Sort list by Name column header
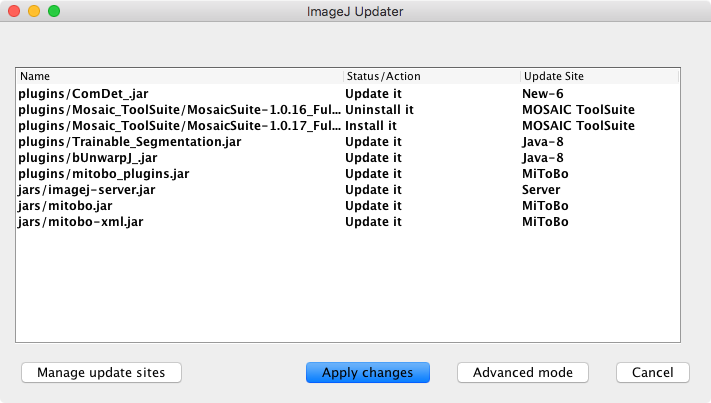The image size is (711, 403). point(180,76)
